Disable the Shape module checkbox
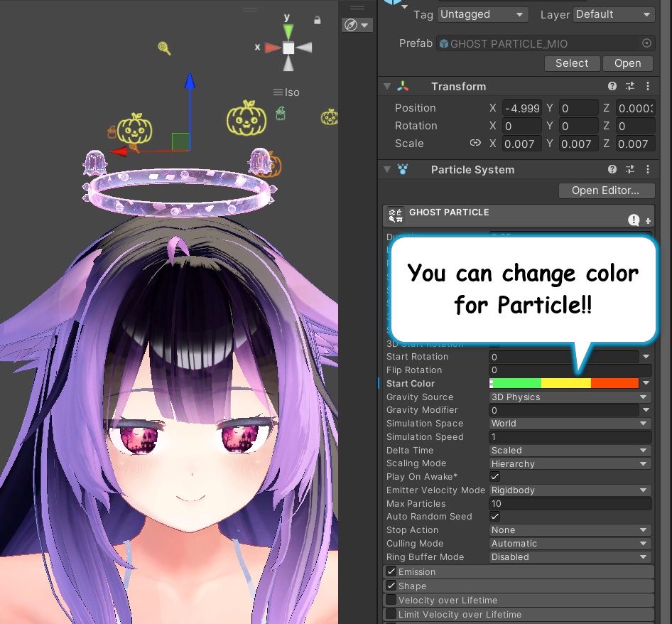The image size is (672, 624). point(391,586)
